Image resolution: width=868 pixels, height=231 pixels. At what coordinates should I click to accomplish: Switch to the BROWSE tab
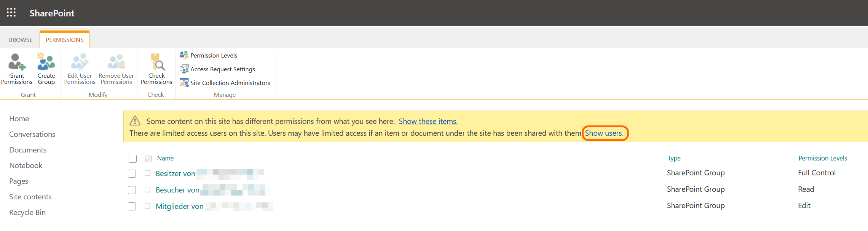pyautogui.click(x=21, y=40)
